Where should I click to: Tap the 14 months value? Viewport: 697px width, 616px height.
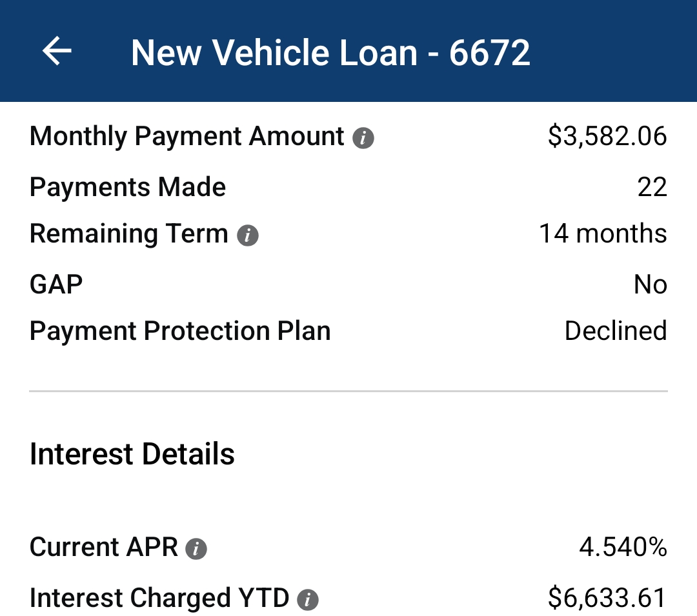[x=603, y=233]
